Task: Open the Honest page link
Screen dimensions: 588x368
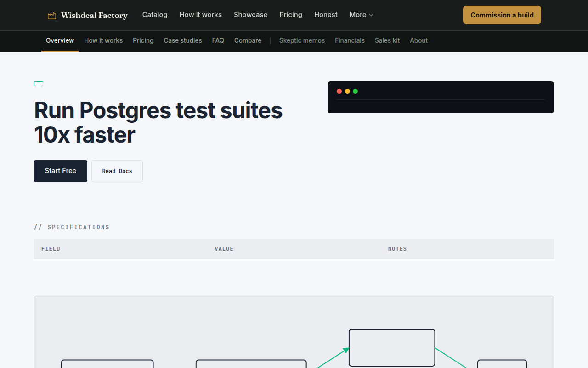Action: pos(326,15)
